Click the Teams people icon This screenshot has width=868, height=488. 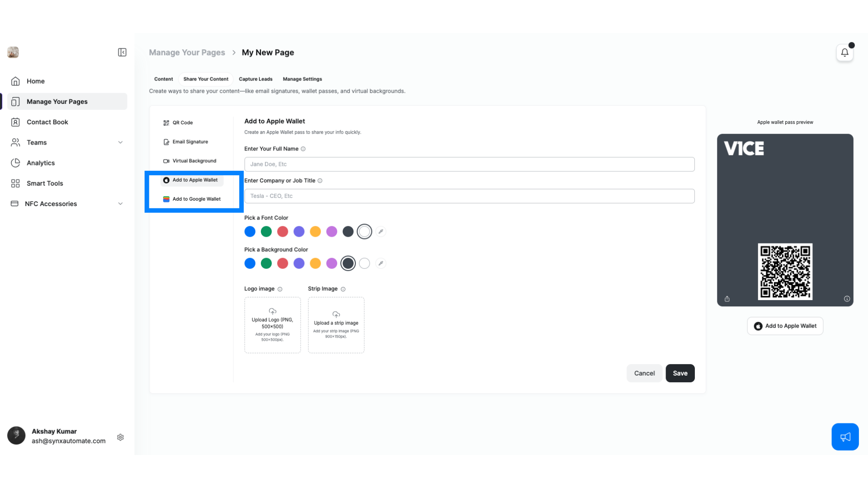tap(15, 142)
